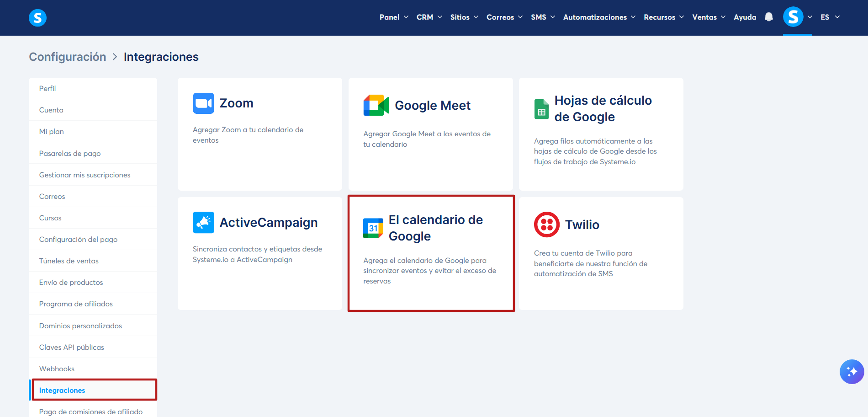Open Claves API públicas settings
Viewport: 868px width, 417px height.
click(x=93, y=347)
